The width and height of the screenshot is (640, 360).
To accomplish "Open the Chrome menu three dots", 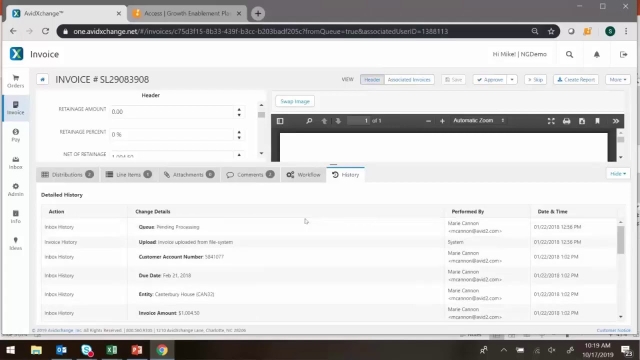I will [x=626, y=31].
